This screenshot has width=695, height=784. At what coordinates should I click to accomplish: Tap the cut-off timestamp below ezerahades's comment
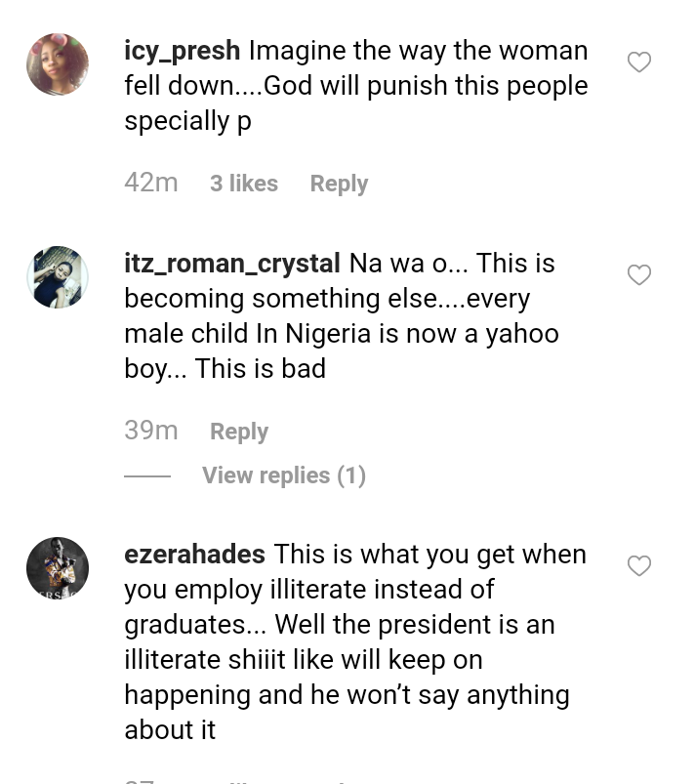click(141, 780)
